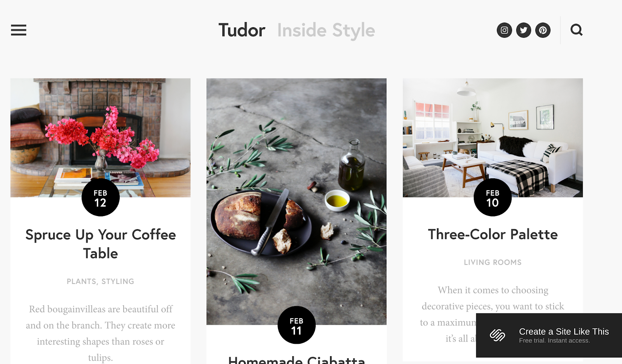This screenshot has height=364, width=622.
Task: Open the site search
Action: pos(577,30)
